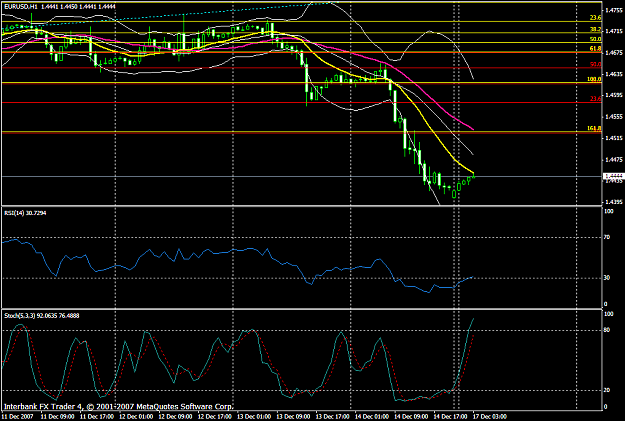625x421 pixels.
Task: Click the 12 Dec 17:00 time label
Action: coord(213,416)
